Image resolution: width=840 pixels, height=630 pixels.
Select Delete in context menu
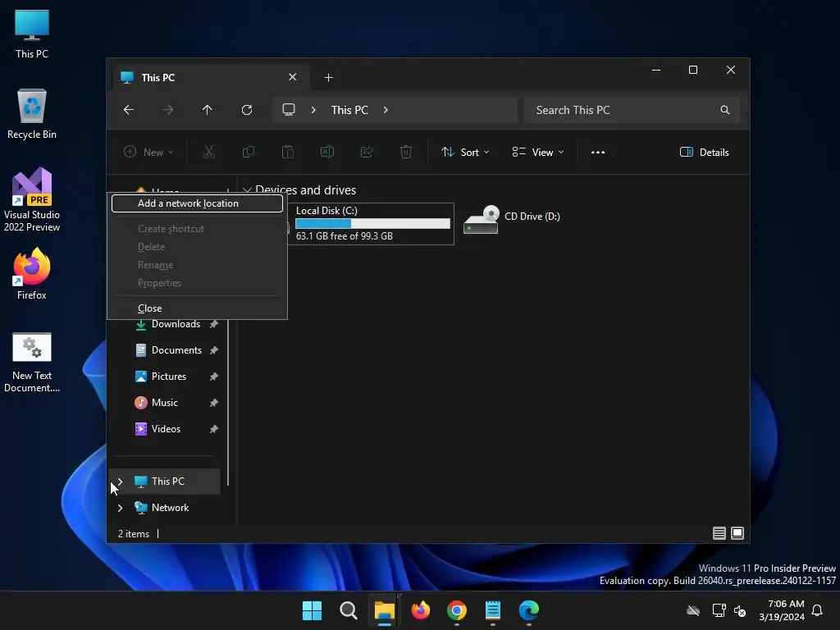click(x=197, y=247)
